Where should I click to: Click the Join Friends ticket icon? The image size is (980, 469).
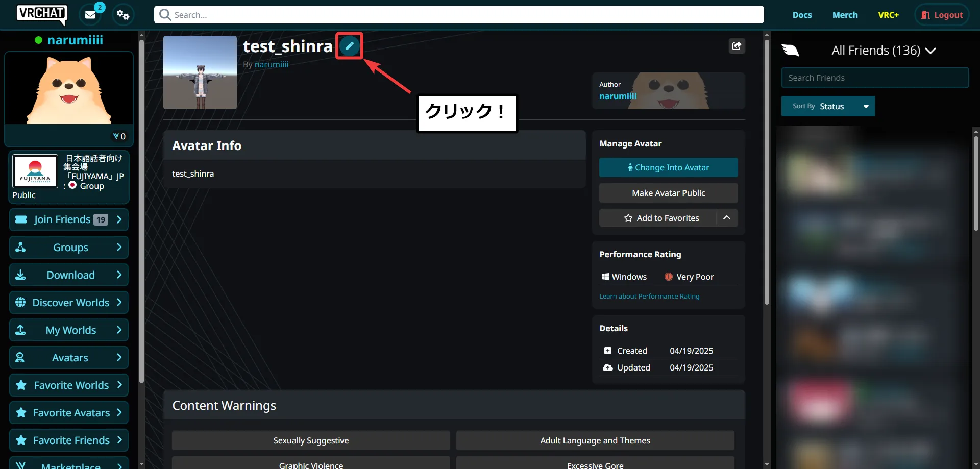coord(21,219)
